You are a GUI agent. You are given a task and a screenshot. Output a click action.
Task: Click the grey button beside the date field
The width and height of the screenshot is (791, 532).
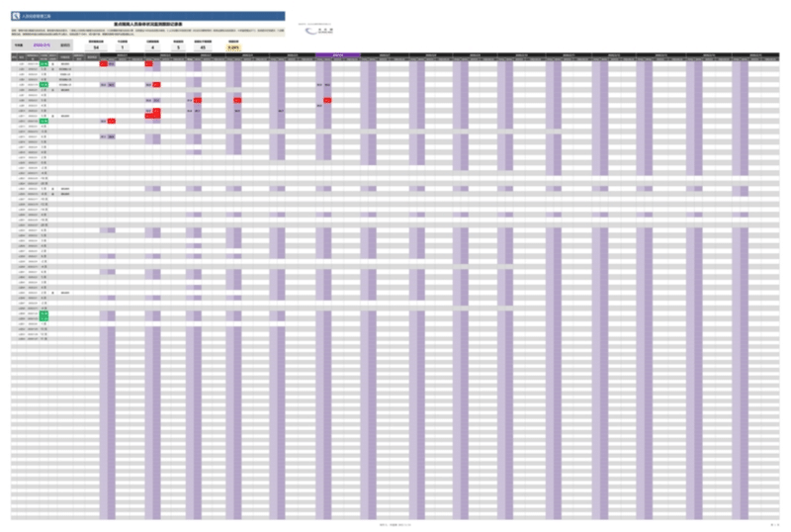coord(65,45)
